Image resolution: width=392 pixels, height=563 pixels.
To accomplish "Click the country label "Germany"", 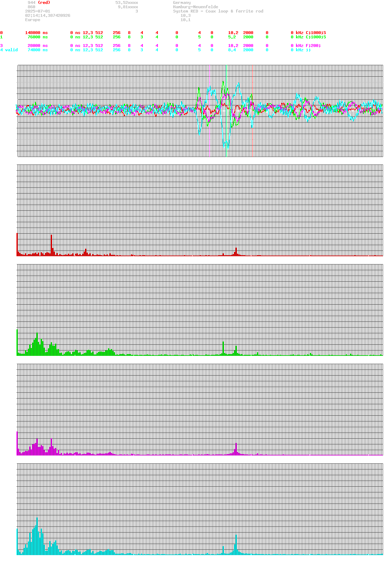I will click(182, 3).
